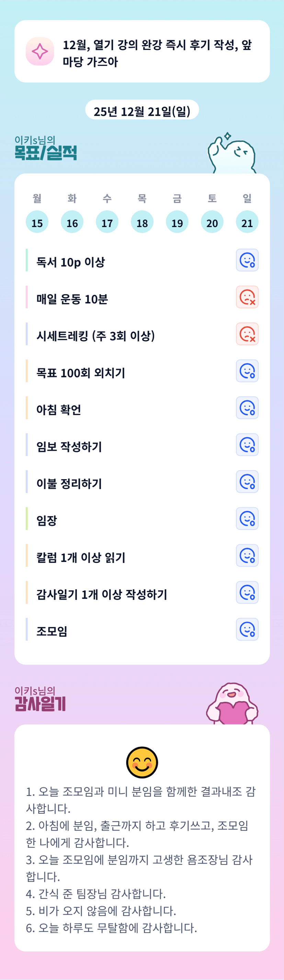Select Monday the 15th in week row
The width and height of the screenshot is (284, 980).
tap(37, 222)
